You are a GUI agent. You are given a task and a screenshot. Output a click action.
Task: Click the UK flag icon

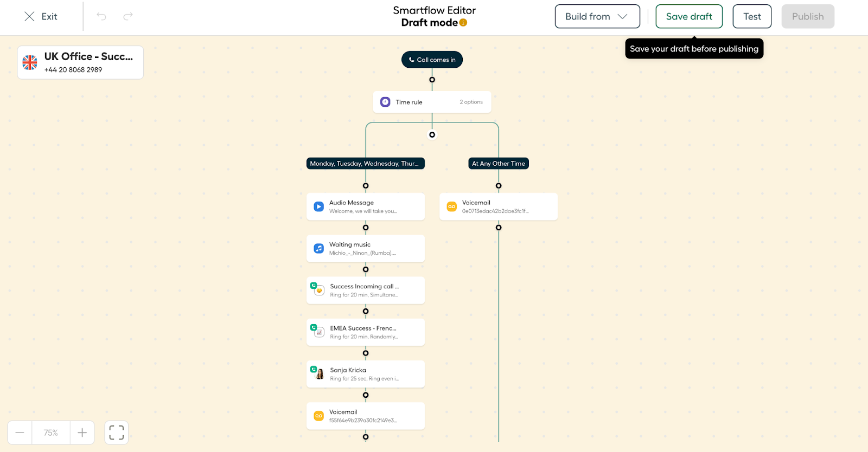(x=30, y=62)
